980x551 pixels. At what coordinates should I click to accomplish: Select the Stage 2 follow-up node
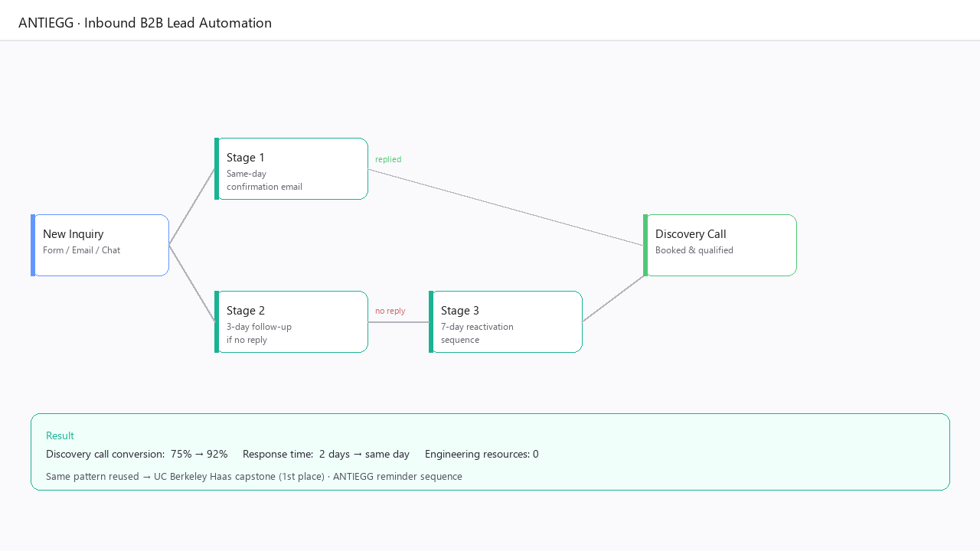click(291, 321)
